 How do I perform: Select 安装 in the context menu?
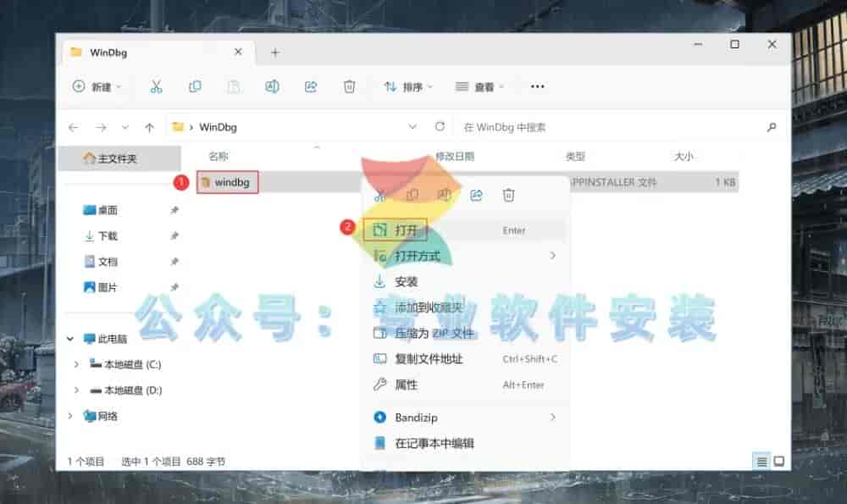pyautogui.click(x=465, y=281)
